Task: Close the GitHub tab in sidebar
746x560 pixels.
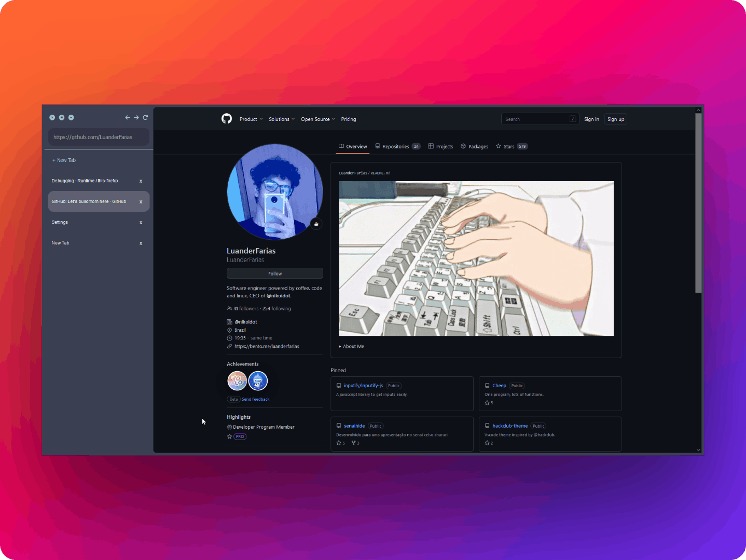Action: pos(141,202)
